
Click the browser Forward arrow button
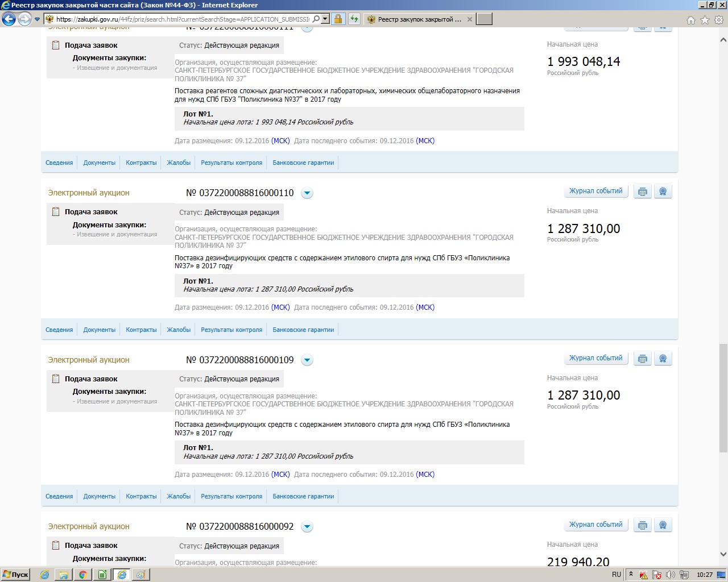tap(24, 19)
